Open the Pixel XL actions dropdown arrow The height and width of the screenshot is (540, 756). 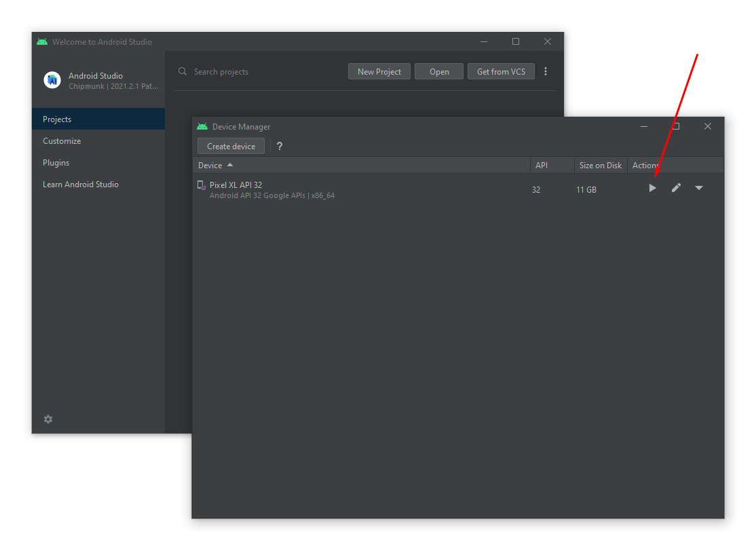tap(698, 188)
